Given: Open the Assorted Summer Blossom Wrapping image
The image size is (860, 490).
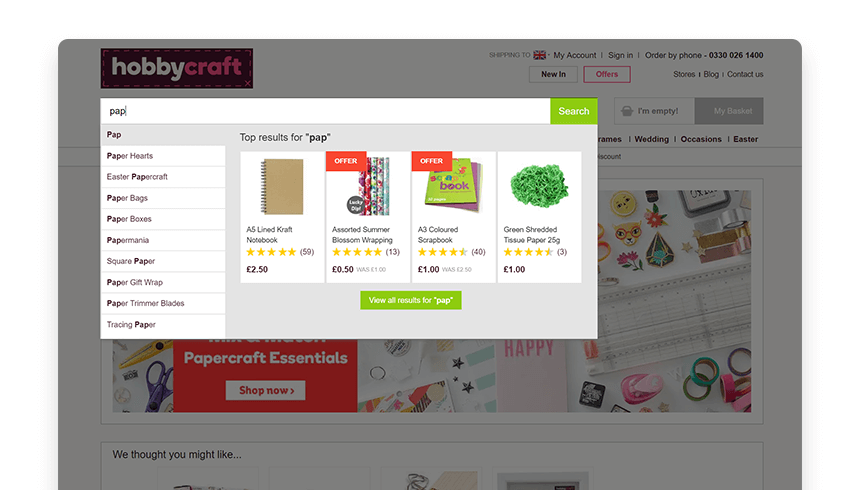Looking at the screenshot, I should 368,187.
